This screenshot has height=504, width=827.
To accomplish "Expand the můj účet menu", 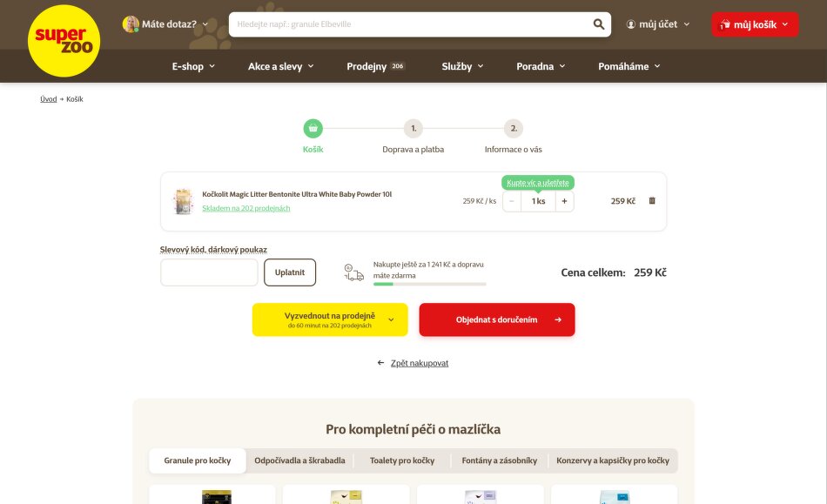I will click(x=658, y=24).
